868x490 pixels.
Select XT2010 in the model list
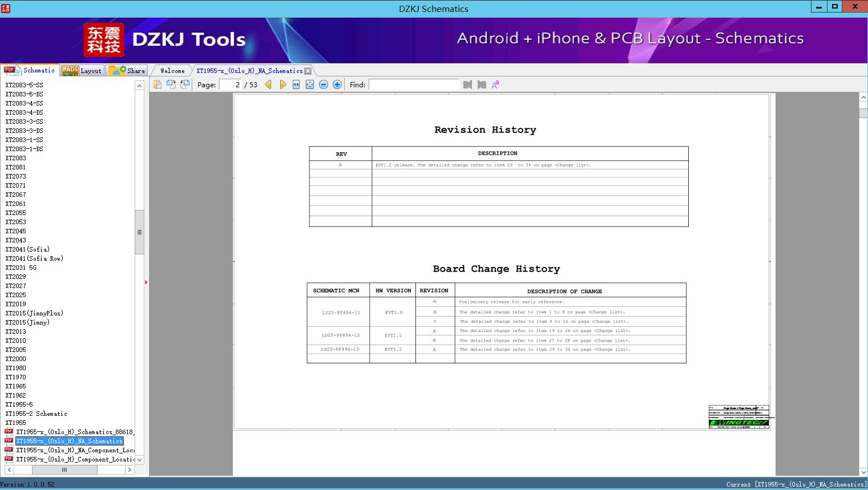pos(16,341)
